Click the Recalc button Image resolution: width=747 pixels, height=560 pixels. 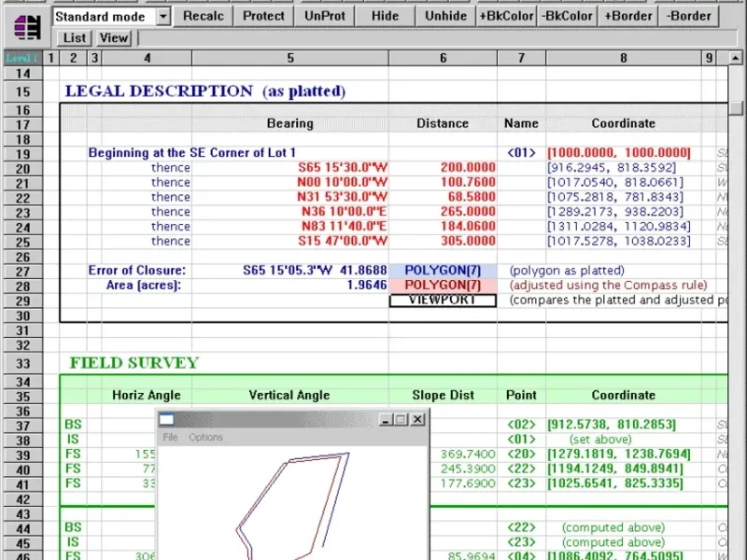(x=203, y=16)
